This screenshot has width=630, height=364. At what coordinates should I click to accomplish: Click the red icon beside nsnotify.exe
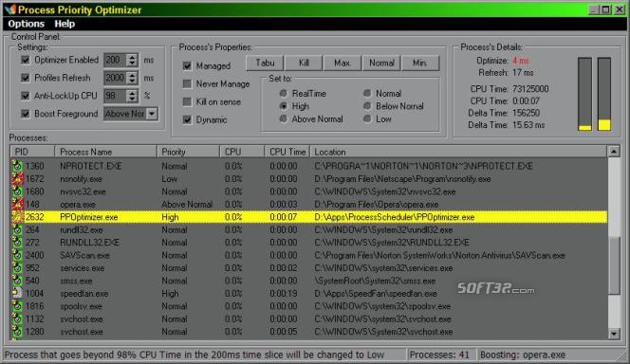(x=17, y=178)
